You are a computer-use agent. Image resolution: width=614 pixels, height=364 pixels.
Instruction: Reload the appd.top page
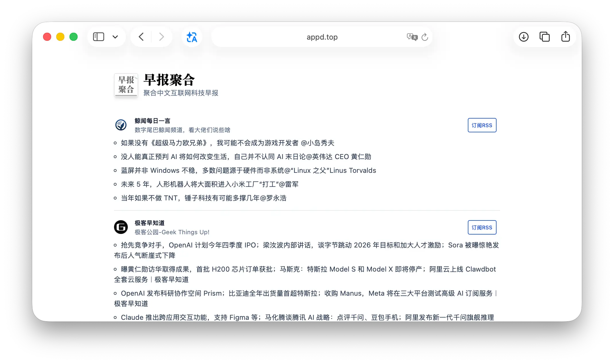(425, 37)
